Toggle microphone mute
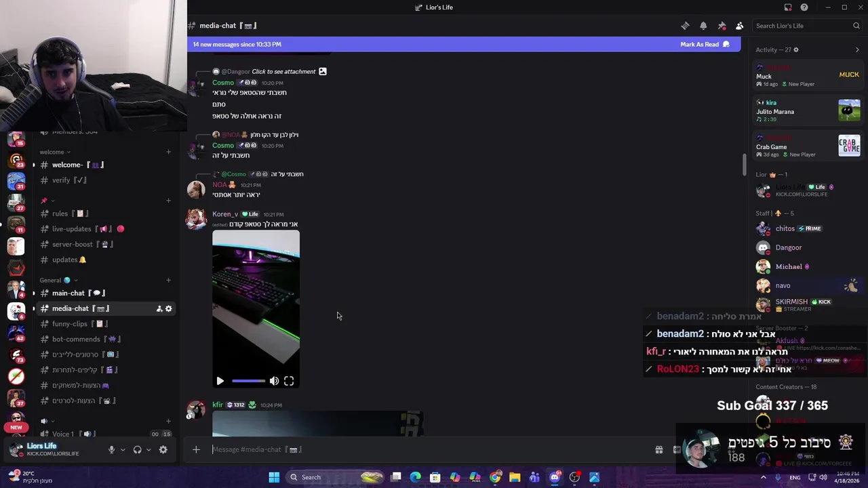Viewport: 868px width, 488px height. 111,449
